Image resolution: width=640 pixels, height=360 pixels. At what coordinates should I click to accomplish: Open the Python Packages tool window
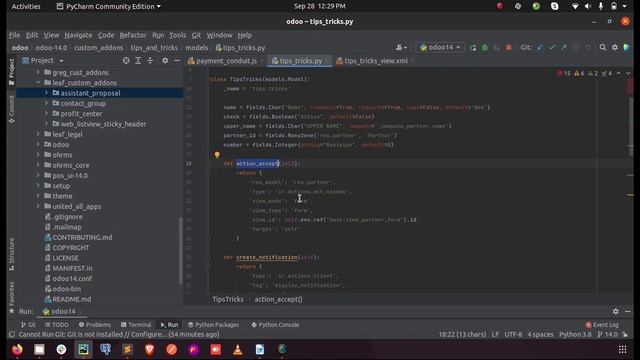[x=213, y=325]
